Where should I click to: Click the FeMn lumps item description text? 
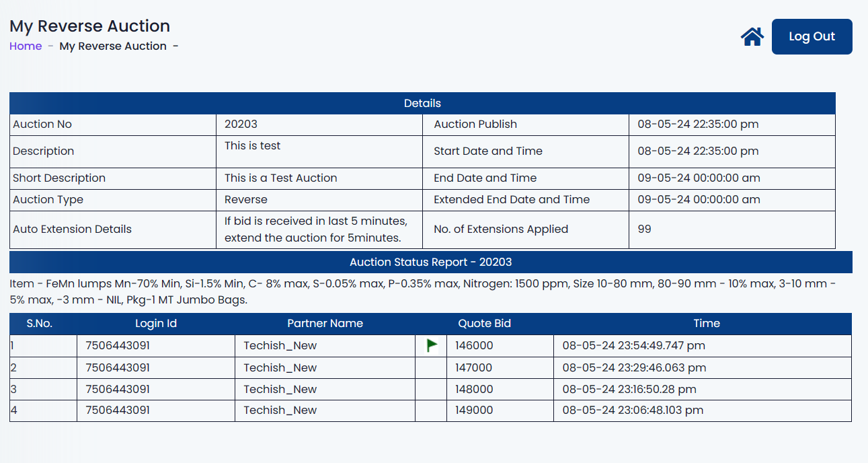(422, 291)
